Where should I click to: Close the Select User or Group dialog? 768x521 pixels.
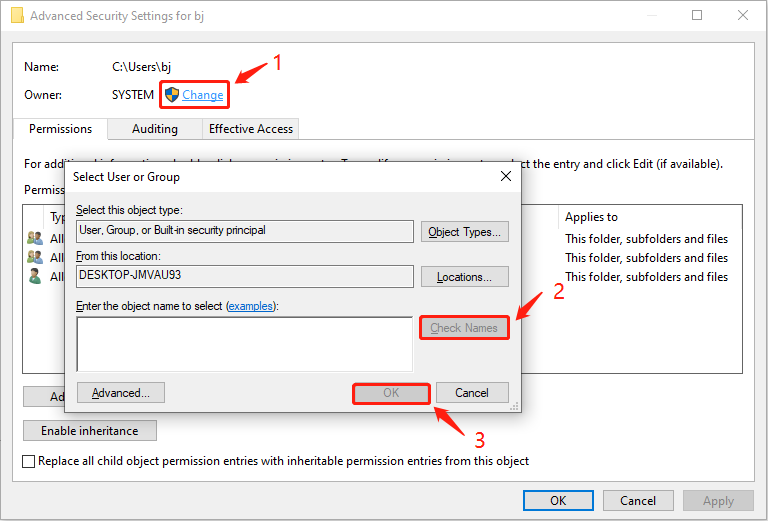click(x=506, y=176)
